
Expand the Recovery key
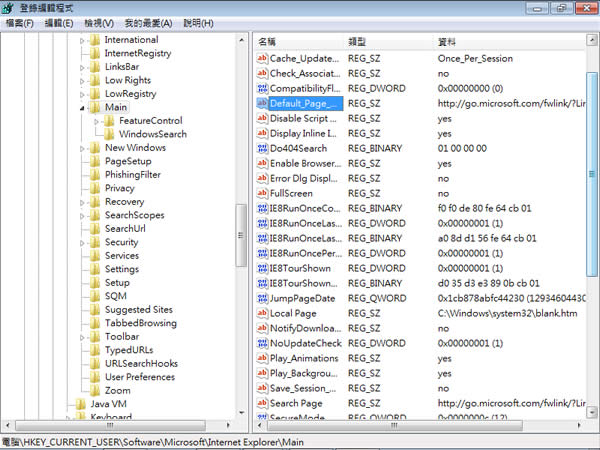pos(82,202)
